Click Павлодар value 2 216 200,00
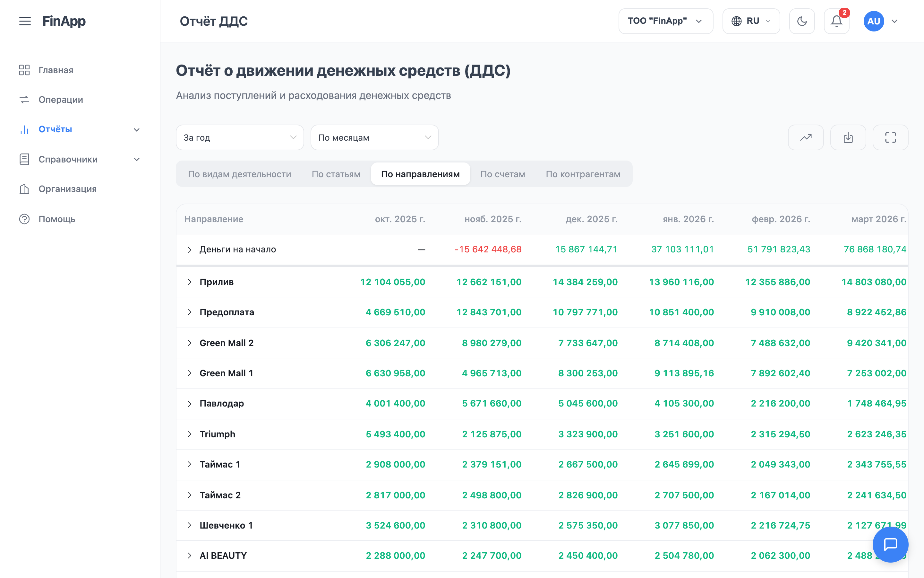This screenshot has height=578, width=924. 780,403
